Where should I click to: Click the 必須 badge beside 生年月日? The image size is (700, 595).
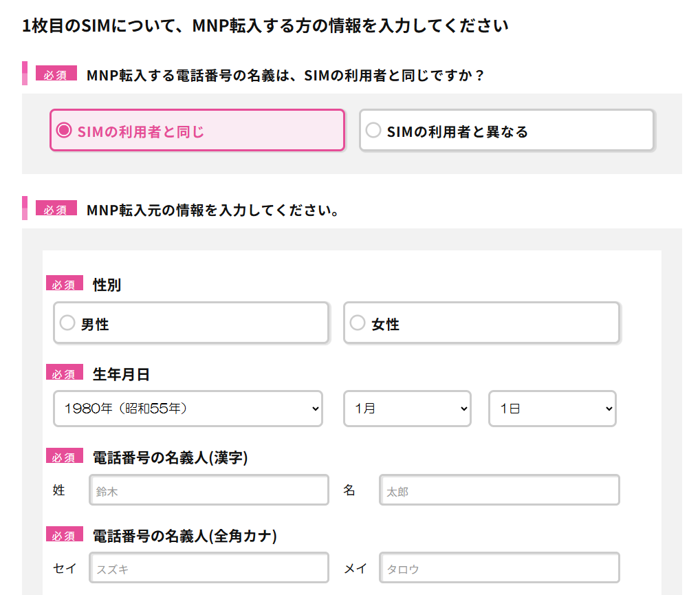click(x=64, y=374)
